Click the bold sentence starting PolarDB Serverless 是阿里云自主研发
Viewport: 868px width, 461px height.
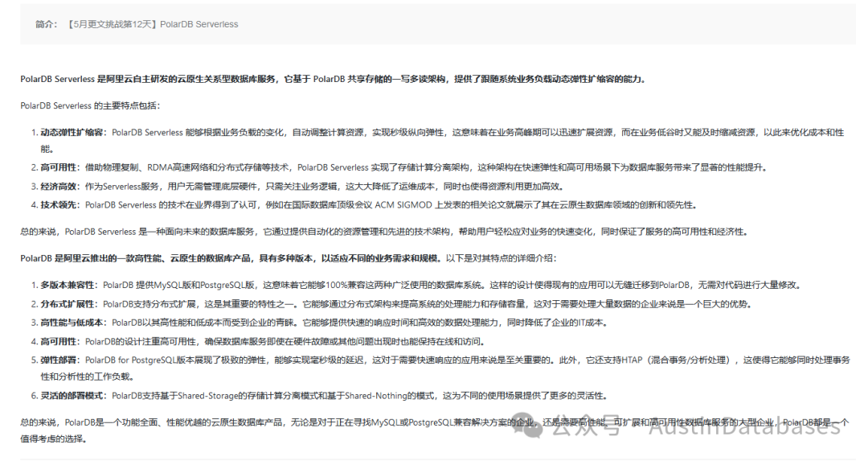pos(334,79)
